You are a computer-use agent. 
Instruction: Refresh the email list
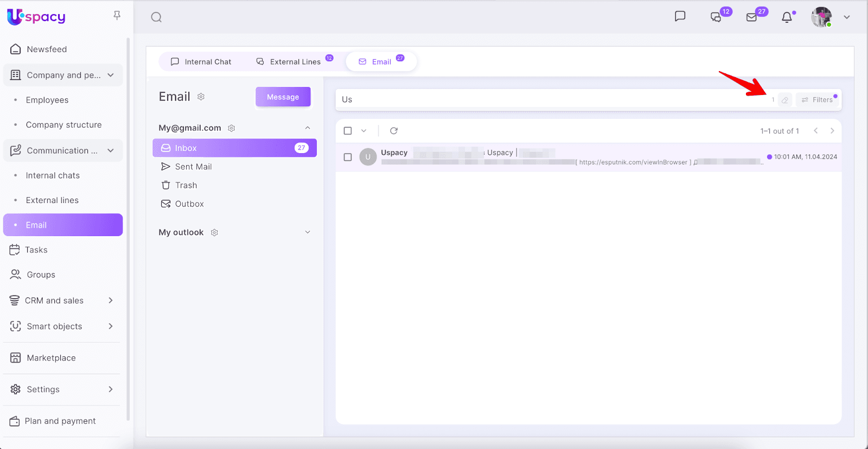[x=394, y=131]
